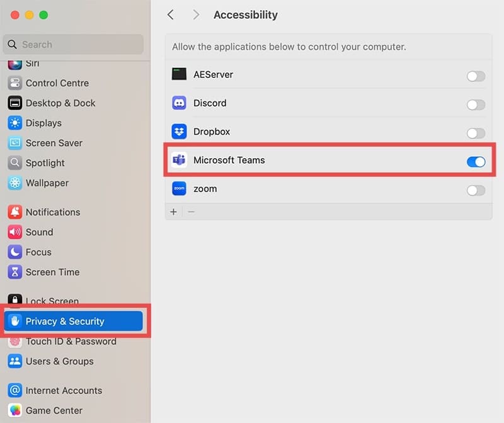Viewport: 504px width, 423px height.
Task: Open Notifications settings
Action: click(x=53, y=212)
